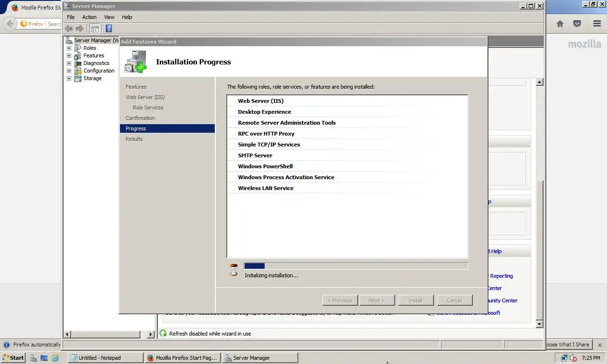Click the Show Desktop quick launch icon
607x364 pixels.
click(x=44, y=358)
